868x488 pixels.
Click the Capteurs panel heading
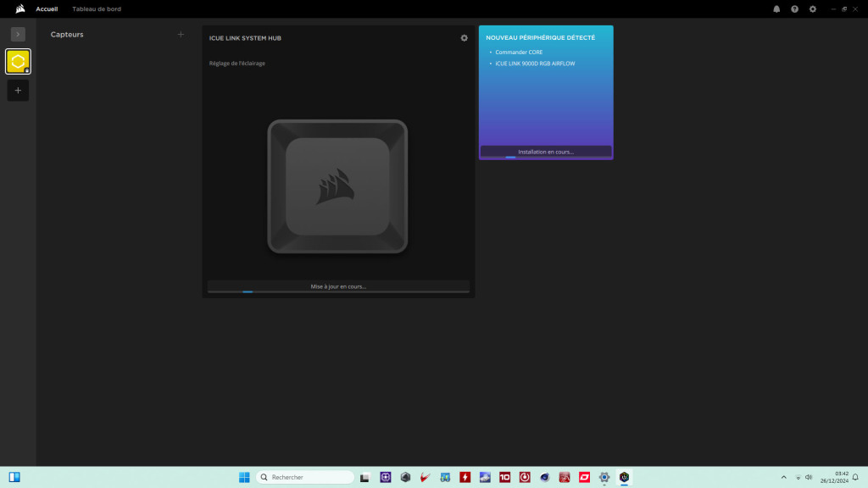[67, 35]
